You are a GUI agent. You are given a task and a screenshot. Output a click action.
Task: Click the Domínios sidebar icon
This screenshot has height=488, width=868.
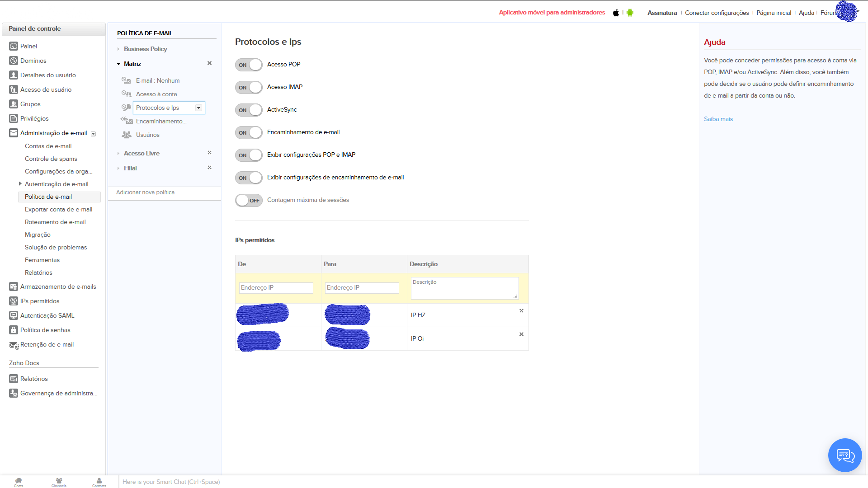14,61
